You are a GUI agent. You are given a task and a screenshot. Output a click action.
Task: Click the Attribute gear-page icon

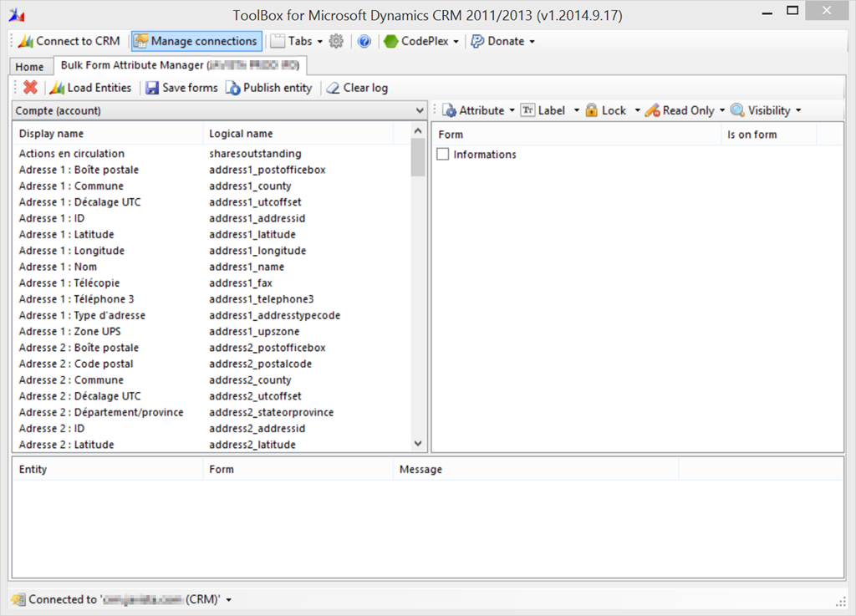[449, 110]
